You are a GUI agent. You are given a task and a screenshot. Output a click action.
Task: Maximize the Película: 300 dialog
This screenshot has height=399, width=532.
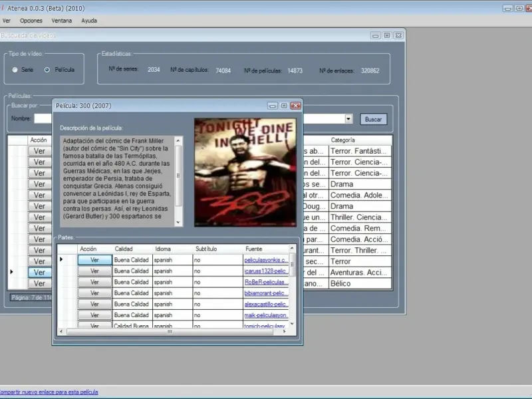click(x=284, y=105)
